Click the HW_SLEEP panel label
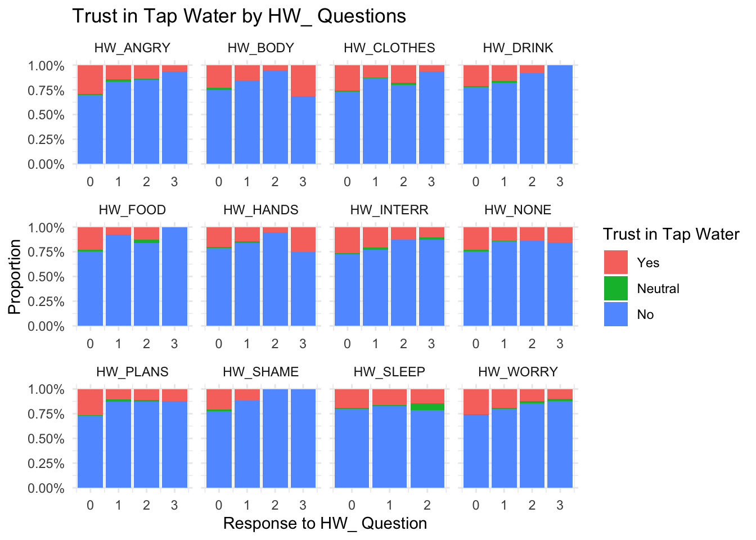This screenshot has height=540, width=756. (x=389, y=372)
